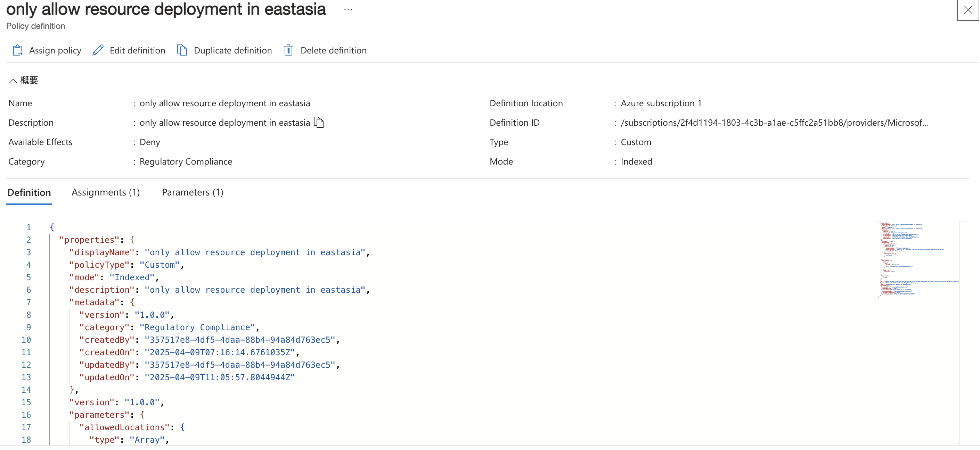Image resolution: width=980 pixels, height=450 pixels.
Task: Click the Assign policy clipboard icon
Action: coord(17,50)
